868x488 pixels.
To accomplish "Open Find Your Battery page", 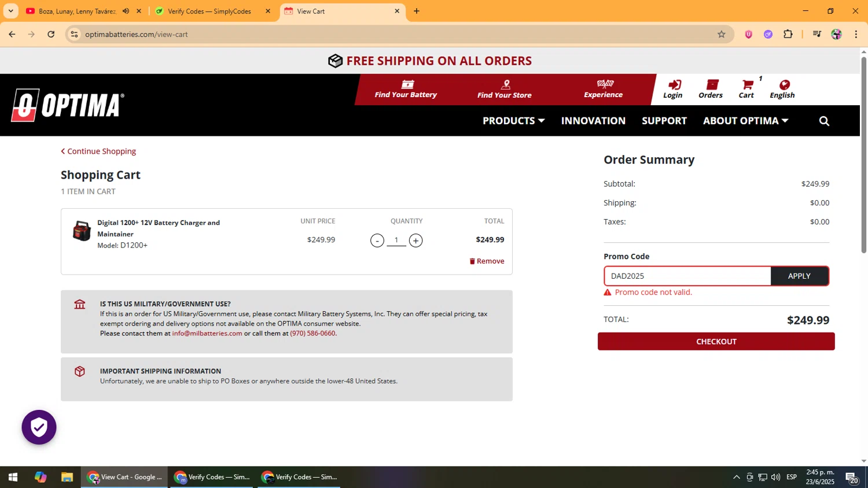I will tap(406, 89).
